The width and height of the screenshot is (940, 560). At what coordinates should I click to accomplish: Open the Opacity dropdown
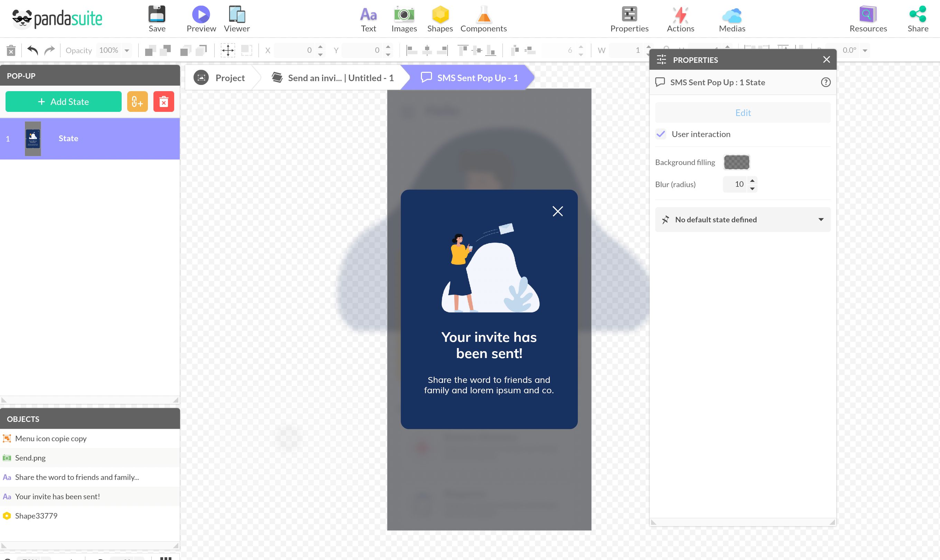(126, 50)
